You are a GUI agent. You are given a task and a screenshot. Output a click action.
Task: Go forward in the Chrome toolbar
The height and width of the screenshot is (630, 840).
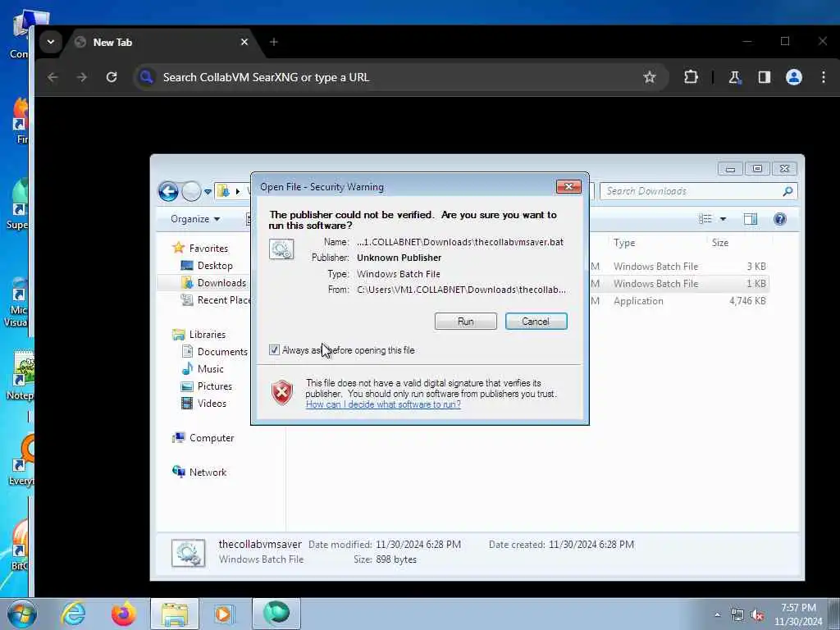coord(82,77)
